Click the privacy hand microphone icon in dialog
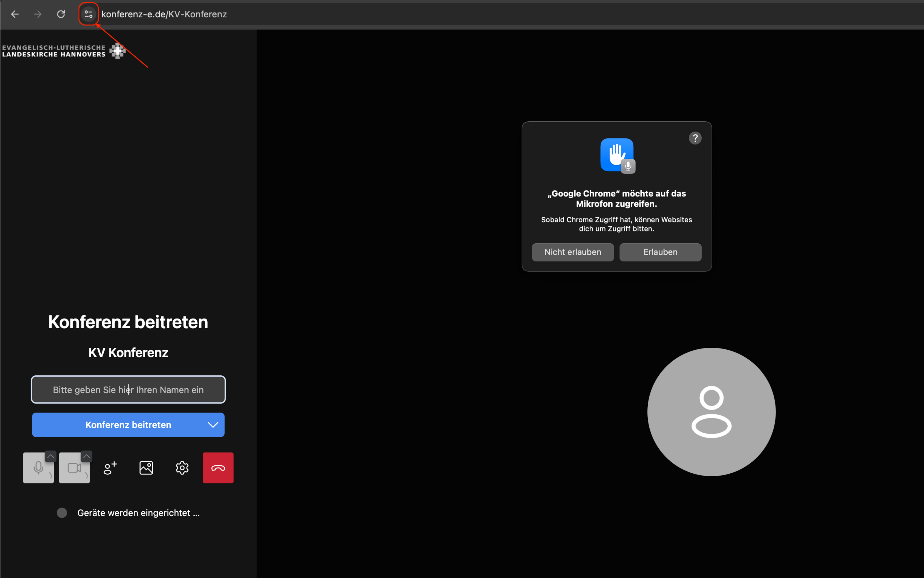This screenshot has width=924, height=578. click(x=617, y=155)
